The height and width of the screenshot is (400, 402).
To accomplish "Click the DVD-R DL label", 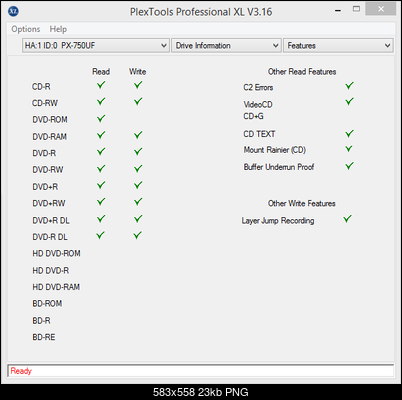I will pyautogui.click(x=50, y=237).
